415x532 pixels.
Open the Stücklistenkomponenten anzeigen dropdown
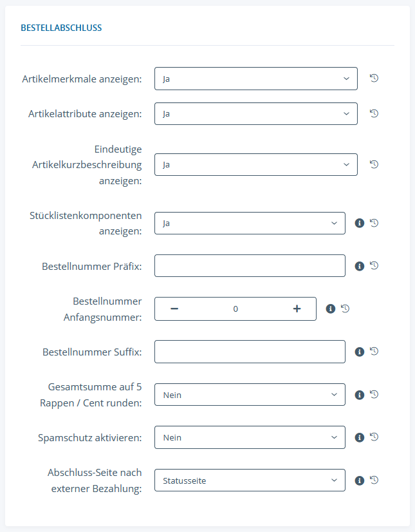[x=250, y=223]
